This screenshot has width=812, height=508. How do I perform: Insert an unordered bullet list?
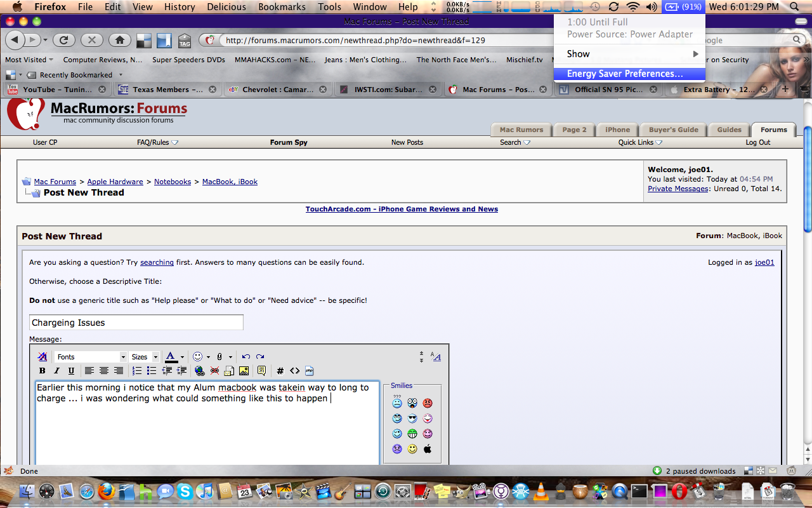(x=152, y=371)
